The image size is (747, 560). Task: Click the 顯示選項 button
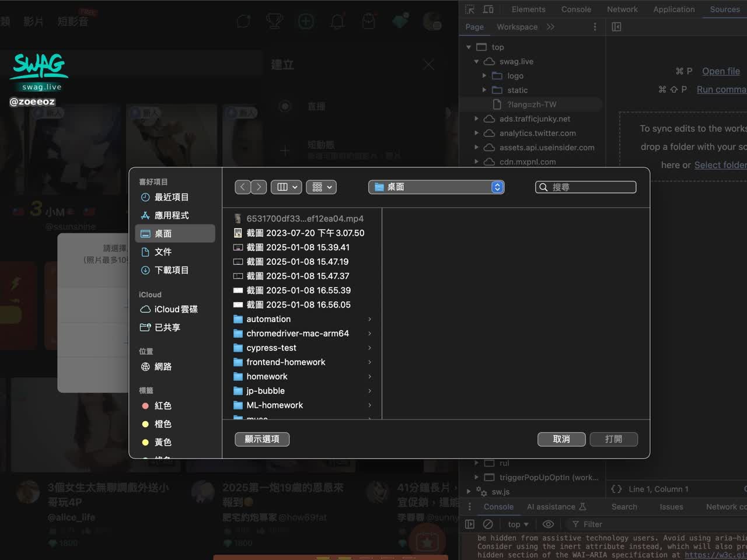(x=262, y=439)
